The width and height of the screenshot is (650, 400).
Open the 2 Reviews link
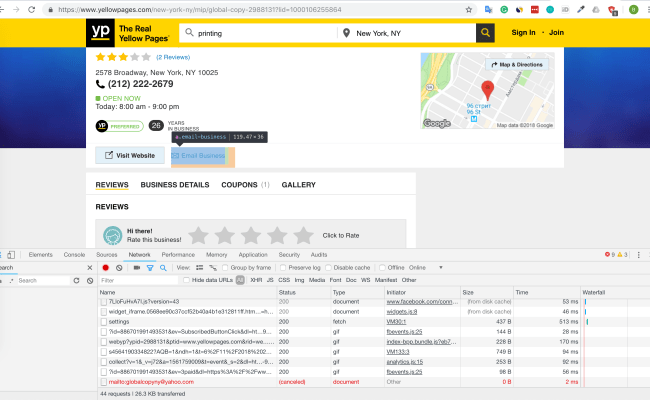pyautogui.click(x=173, y=57)
